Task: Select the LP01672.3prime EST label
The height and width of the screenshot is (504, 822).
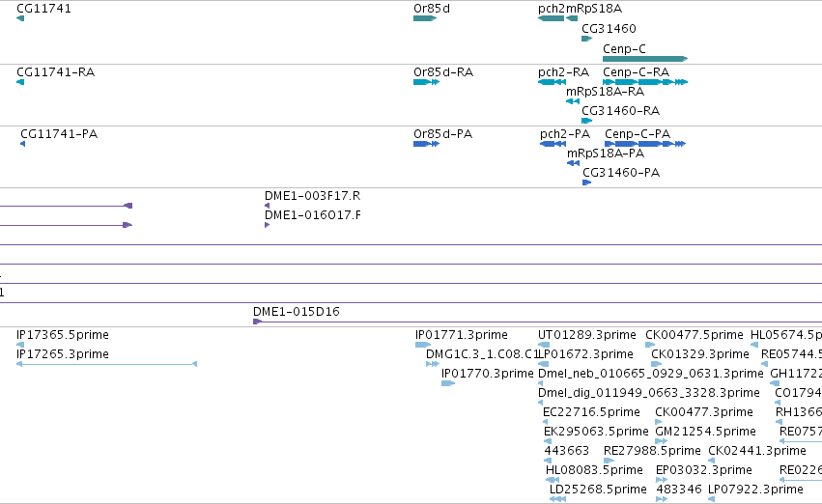Action: point(586,354)
